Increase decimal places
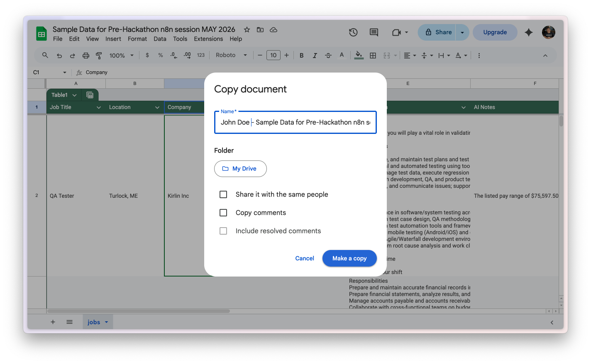Image resolution: width=591 pixels, height=364 pixels. click(x=187, y=55)
